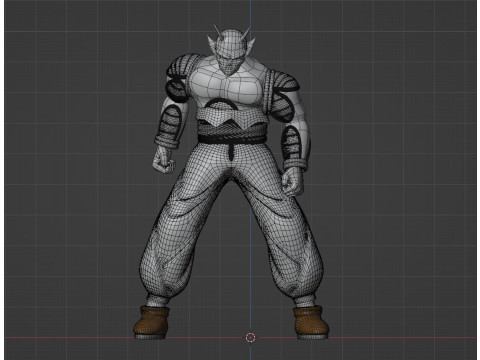Click the orange object origin dot on the waist armor
This screenshot has width=480, height=360.
click(x=231, y=112)
